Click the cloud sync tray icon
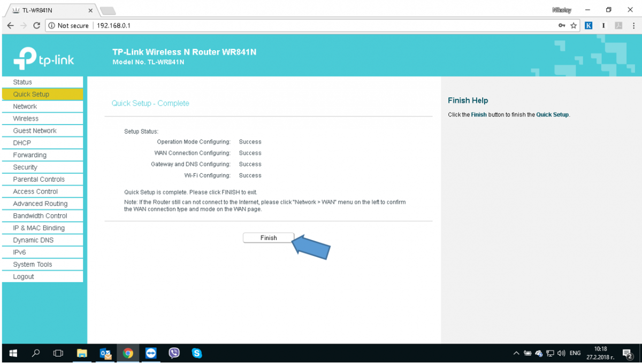642x364 pixels. (x=539, y=353)
